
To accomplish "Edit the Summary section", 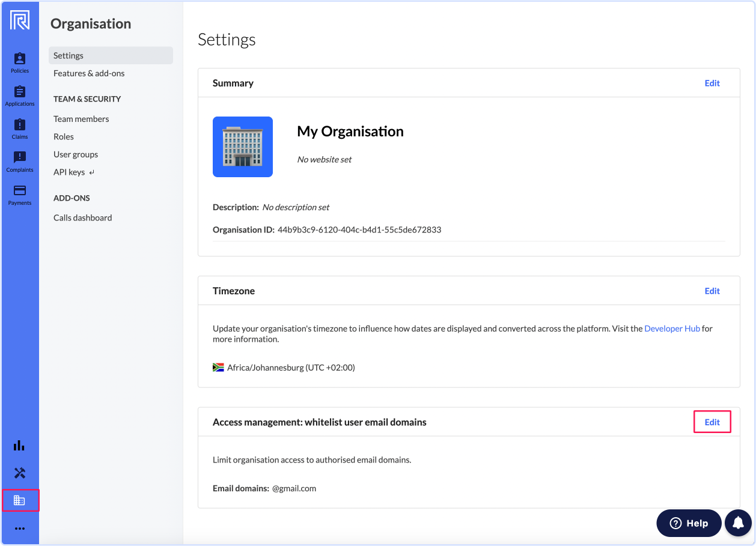I will [x=712, y=83].
